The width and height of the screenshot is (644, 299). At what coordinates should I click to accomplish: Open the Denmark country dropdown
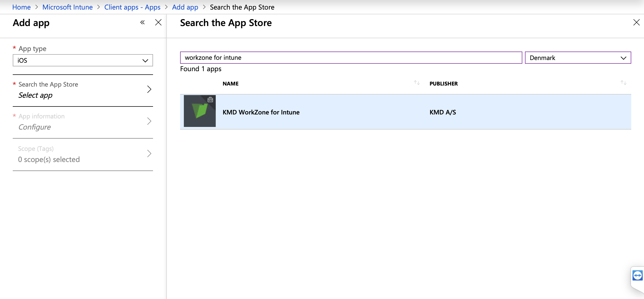point(578,58)
